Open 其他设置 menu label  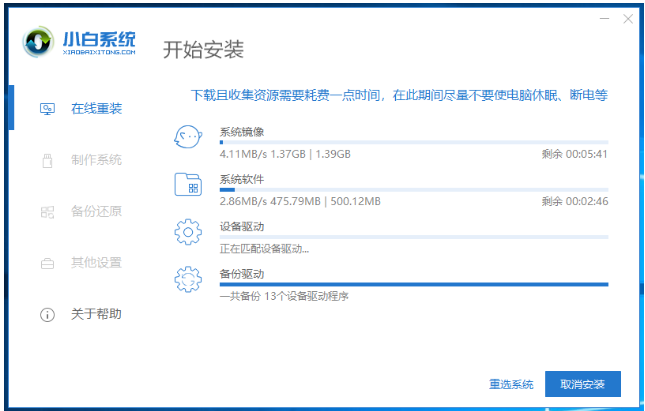coord(96,263)
